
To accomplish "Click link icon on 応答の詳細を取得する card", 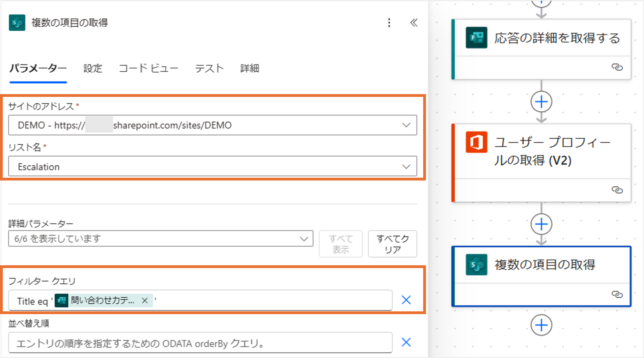I will 617,67.
